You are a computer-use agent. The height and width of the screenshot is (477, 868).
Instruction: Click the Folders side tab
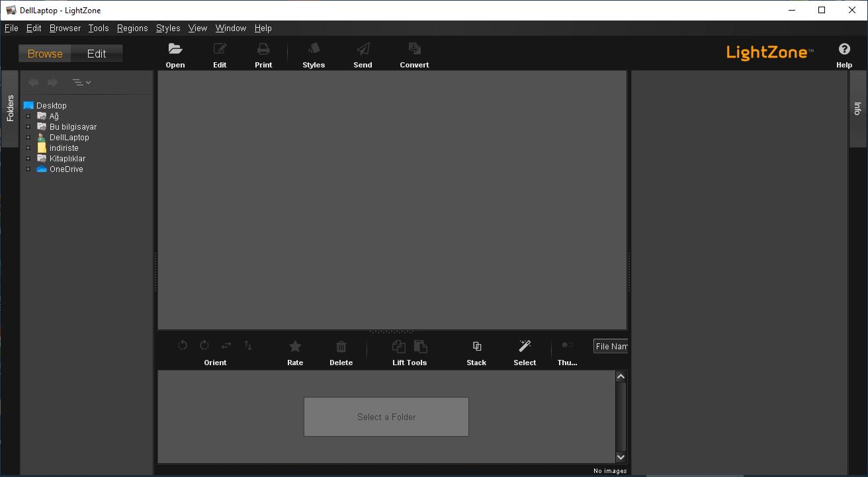[10, 108]
